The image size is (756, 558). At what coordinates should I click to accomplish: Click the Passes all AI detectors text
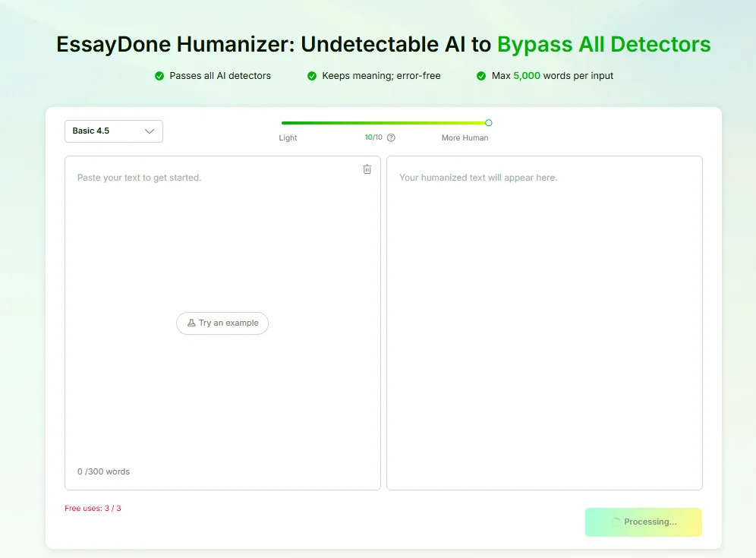(220, 76)
